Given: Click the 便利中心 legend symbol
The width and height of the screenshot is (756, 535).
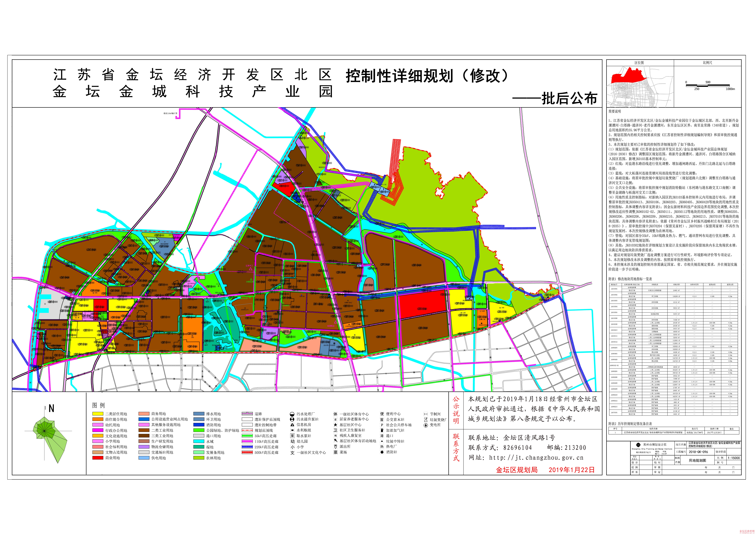Looking at the screenshot, I should [x=382, y=414].
